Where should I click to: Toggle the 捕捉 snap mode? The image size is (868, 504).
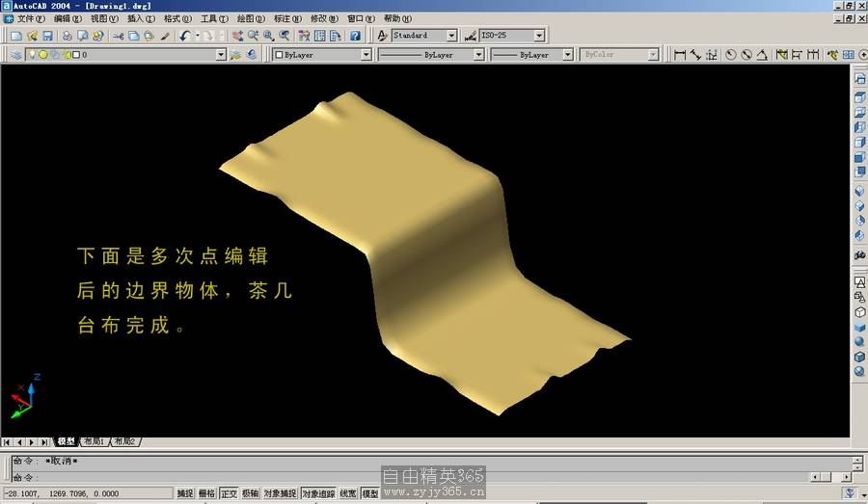pyautogui.click(x=185, y=493)
